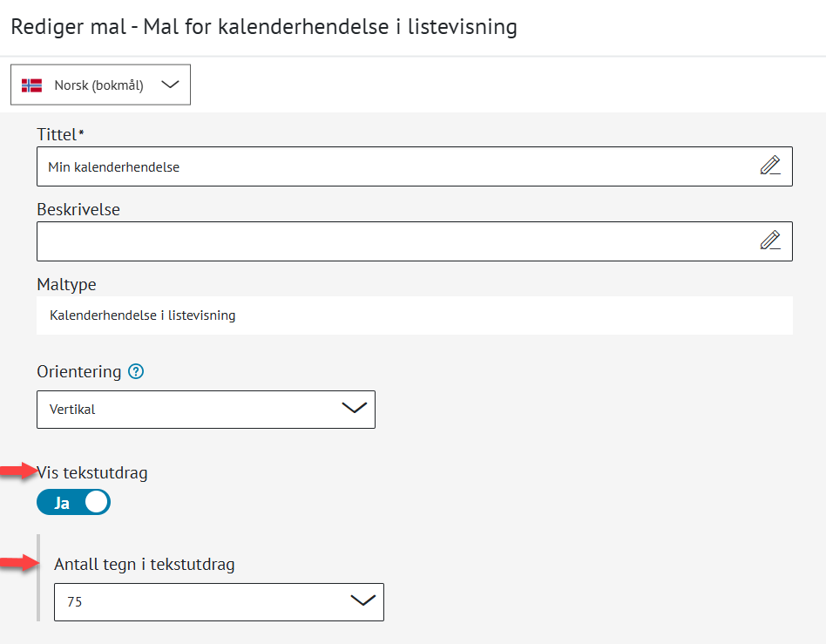Click the white knob on the Ja toggle

coord(96,503)
